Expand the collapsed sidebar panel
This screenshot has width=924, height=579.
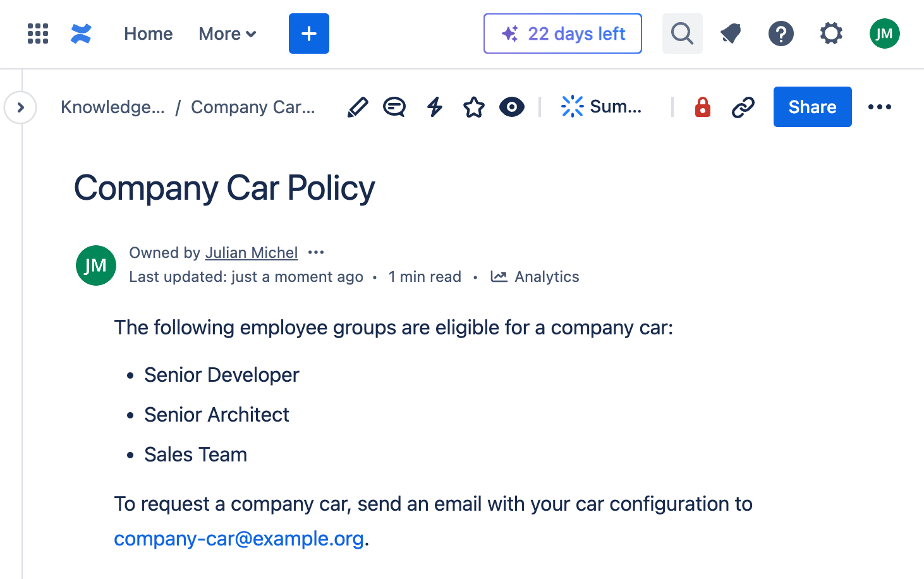pos(20,107)
